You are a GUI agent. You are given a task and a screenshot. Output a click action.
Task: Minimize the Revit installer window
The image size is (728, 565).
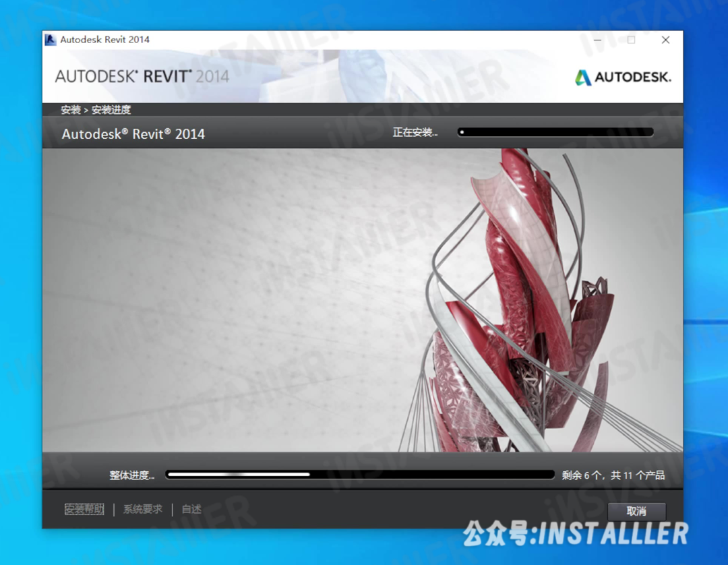point(597,40)
